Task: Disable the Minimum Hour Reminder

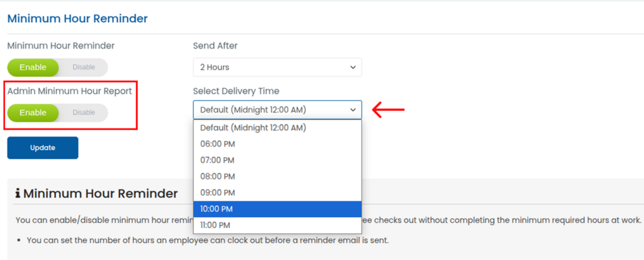Action: pyautogui.click(x=84, y=67)
